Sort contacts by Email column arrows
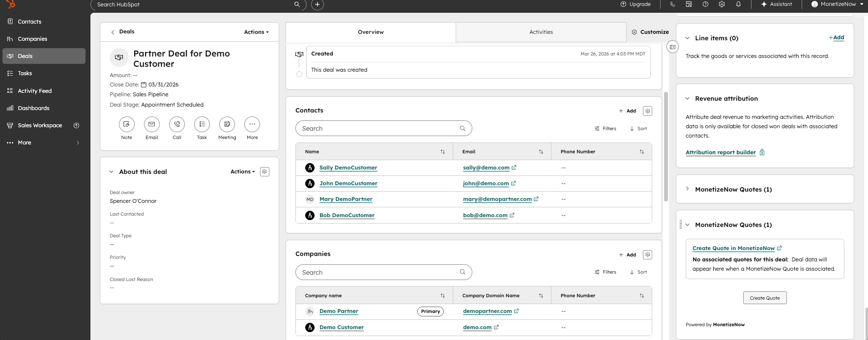 tap(541, 152)
